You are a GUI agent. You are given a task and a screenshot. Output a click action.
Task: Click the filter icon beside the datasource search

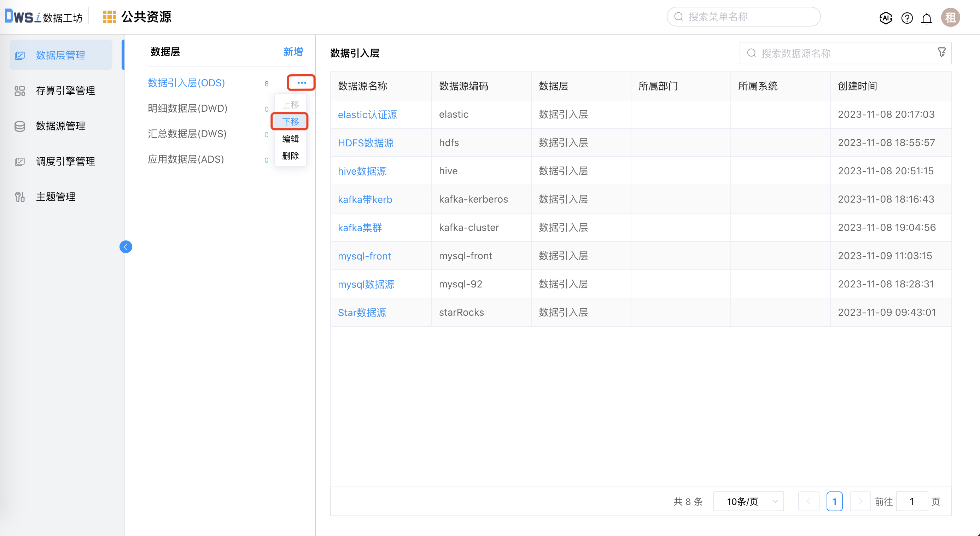(x=942, y=52)
